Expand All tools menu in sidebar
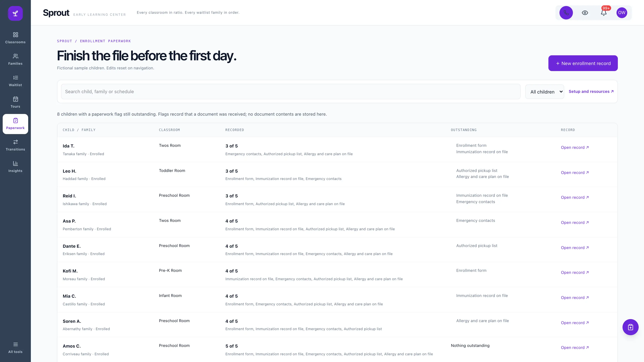This screenshot has width=644, height=362. click(x=15, y=348)
